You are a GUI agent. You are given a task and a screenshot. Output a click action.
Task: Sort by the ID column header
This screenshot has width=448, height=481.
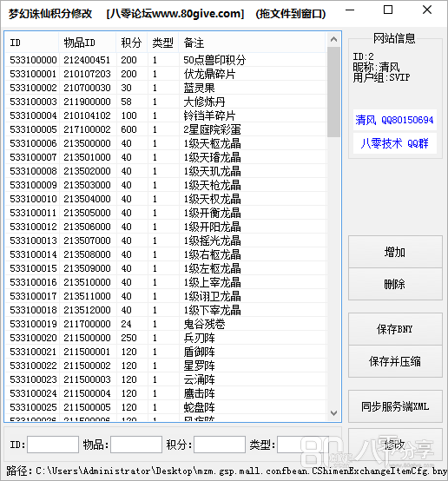31,43
